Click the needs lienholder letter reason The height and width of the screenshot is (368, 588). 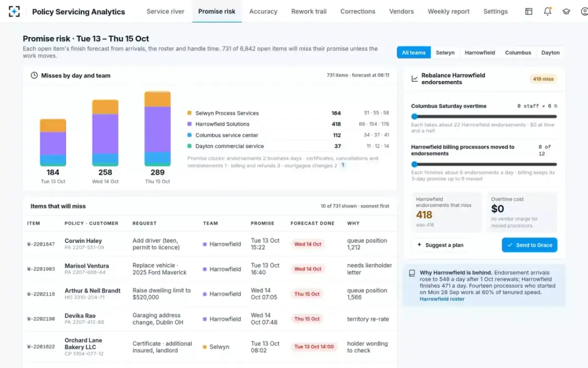(369, 269)
